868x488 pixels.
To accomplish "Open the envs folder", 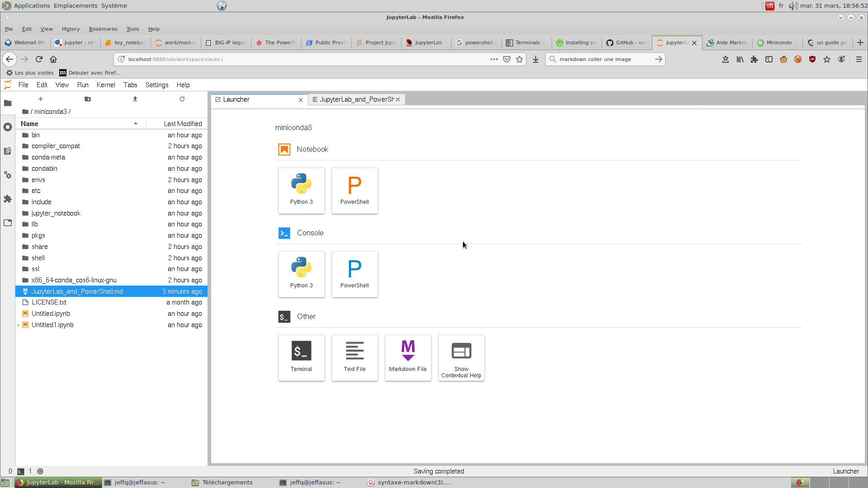I will (x=38, y=180).
